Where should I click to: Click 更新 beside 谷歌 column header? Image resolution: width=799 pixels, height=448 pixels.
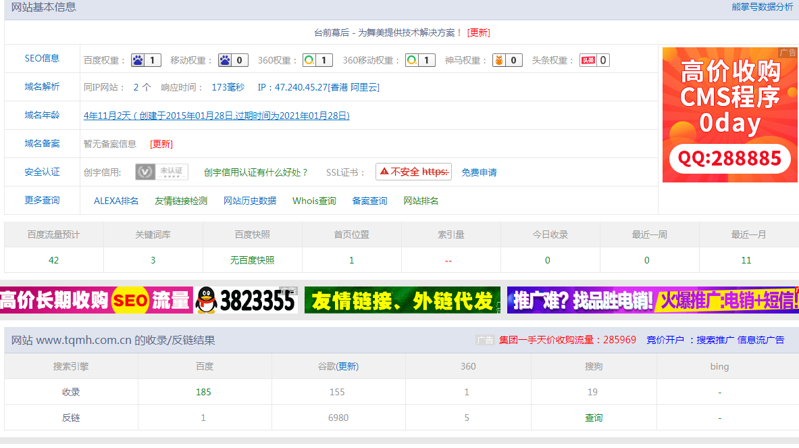tap(348, 366)
